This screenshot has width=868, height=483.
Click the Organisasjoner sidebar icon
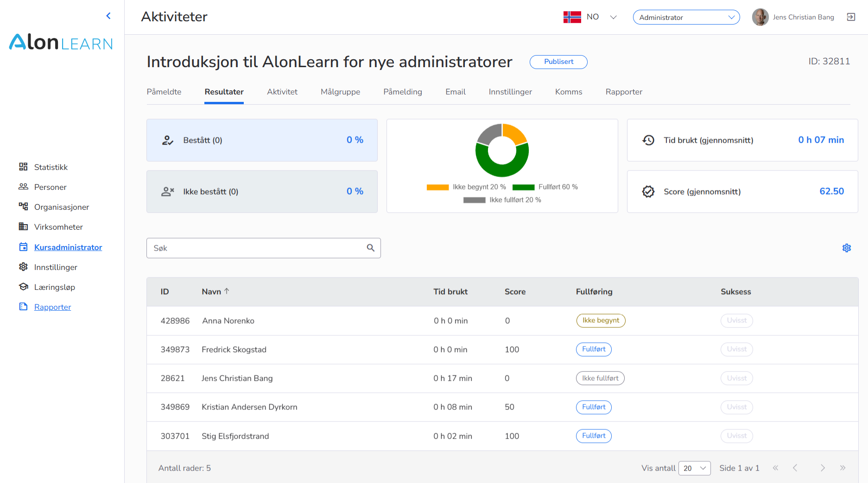[23, 207]
